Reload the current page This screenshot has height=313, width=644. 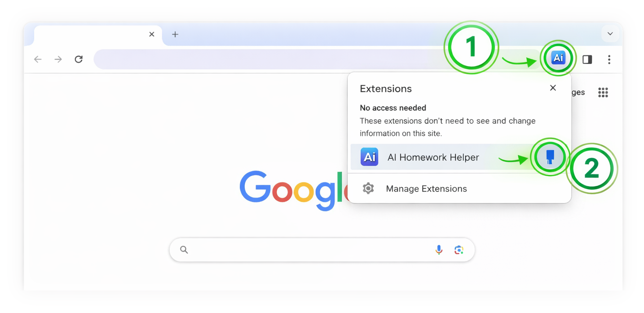[x=79, y=59]
